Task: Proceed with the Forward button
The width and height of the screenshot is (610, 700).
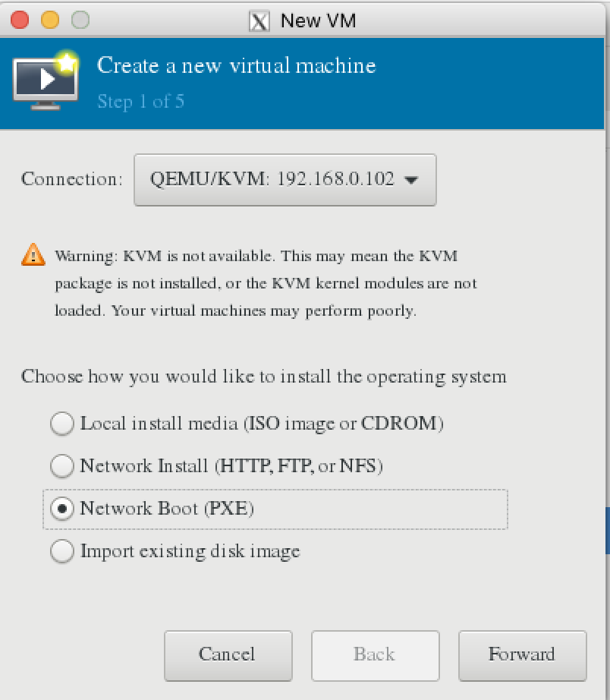Action: (523, 655)
